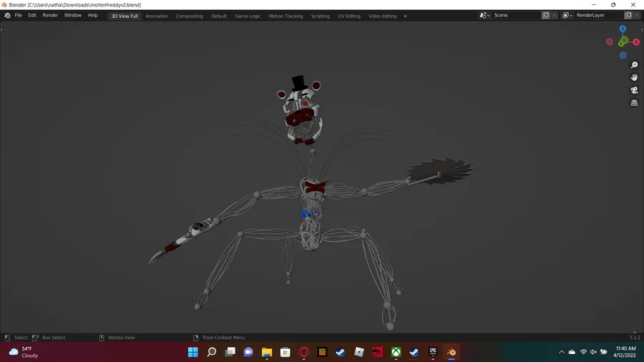Image resolution: width=644 pixels, height=362 pixels.
Task: Open the clock showing 11:40 AM
Action: 625,352
